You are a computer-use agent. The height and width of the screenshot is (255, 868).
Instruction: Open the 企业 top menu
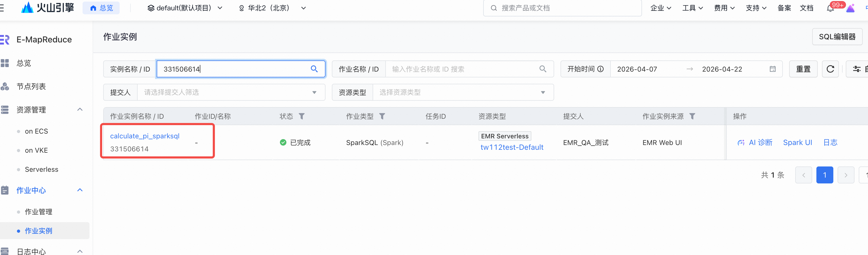click(x=661, y=8)
